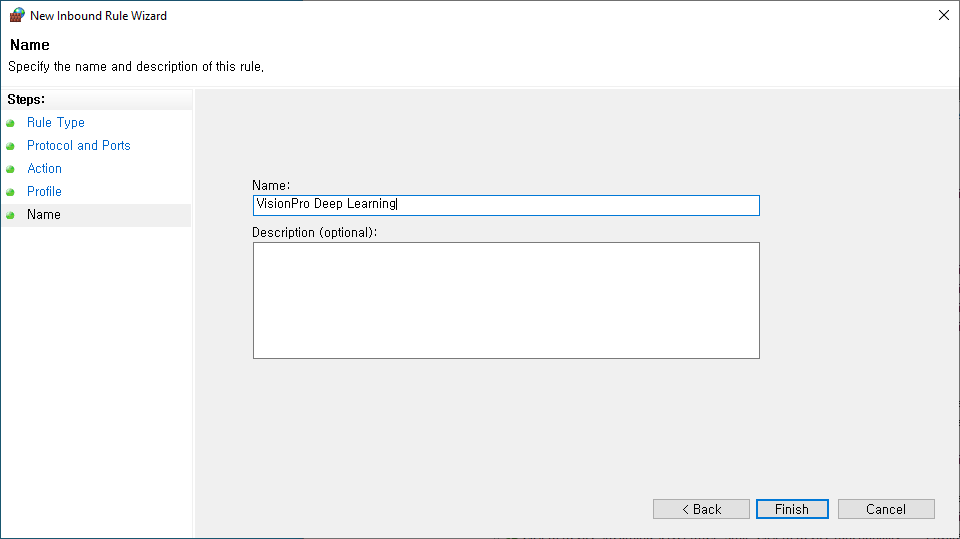Click the 'Description (optional):' label
This screenshot has height=539, width=960.
click(x=315, y=233)
